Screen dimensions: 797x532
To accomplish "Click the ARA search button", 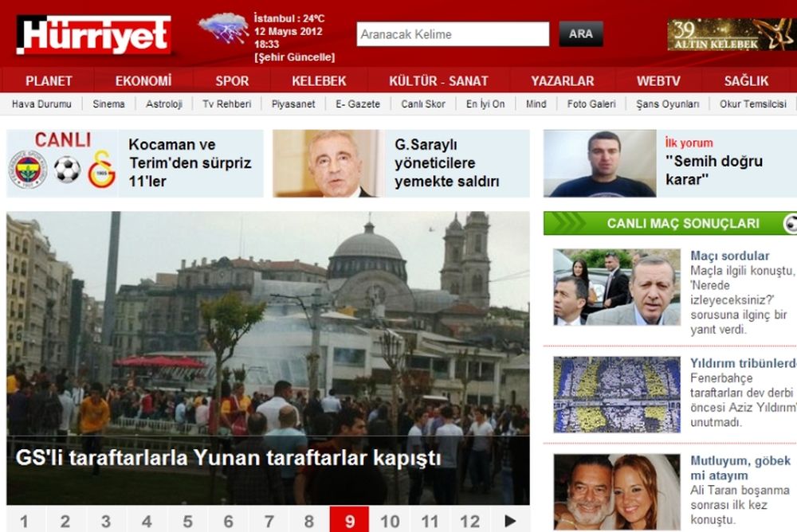I will point(580,34).
